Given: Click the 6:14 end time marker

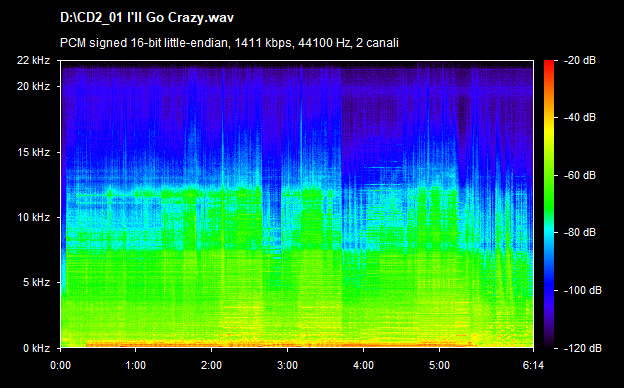Looking at the screenshot, I should (533, 365).
